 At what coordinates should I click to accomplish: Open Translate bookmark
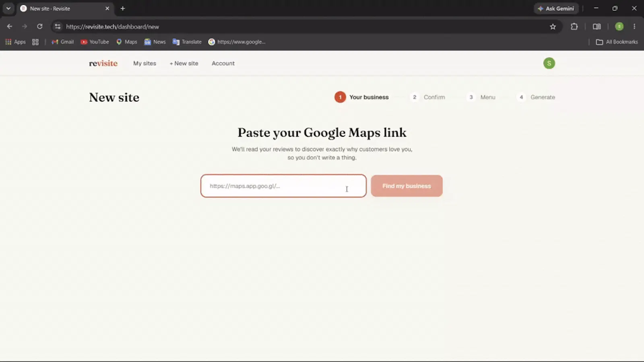point(187,42)
